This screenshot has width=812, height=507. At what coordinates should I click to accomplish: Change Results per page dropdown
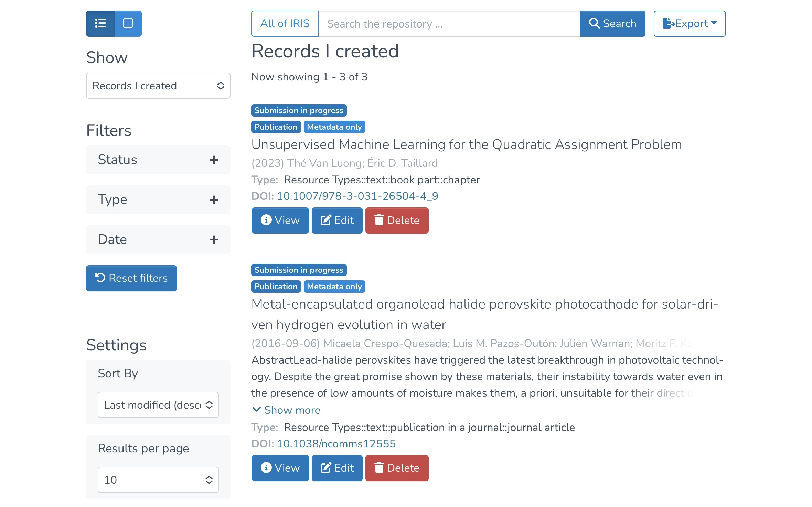click(158, 479)
